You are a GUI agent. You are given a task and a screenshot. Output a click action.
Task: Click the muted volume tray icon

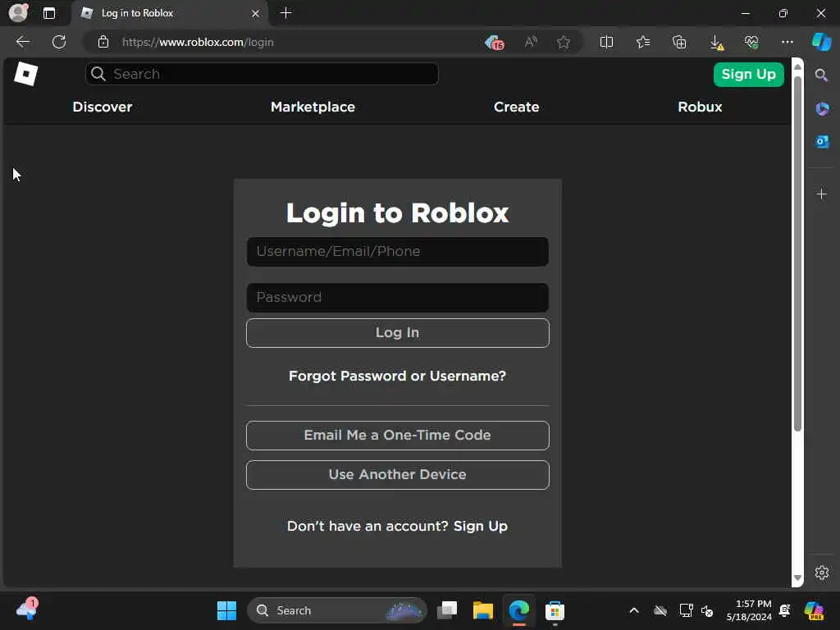[x=707, y=610]
